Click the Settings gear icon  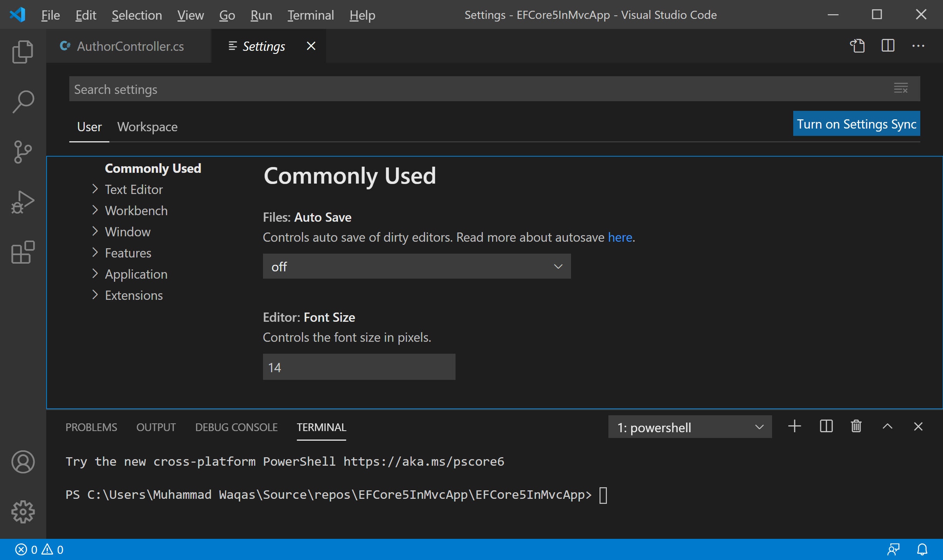23,512
